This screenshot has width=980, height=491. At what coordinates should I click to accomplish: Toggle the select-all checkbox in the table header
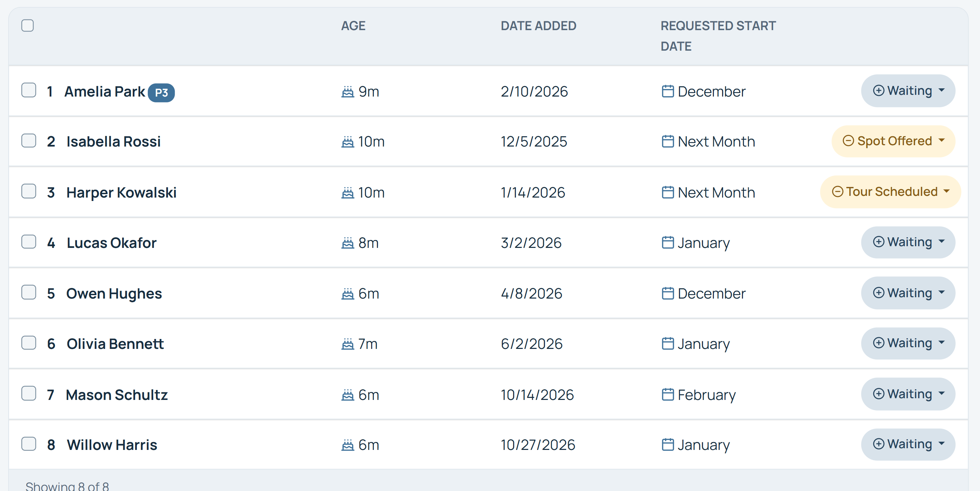pos(27,26)
